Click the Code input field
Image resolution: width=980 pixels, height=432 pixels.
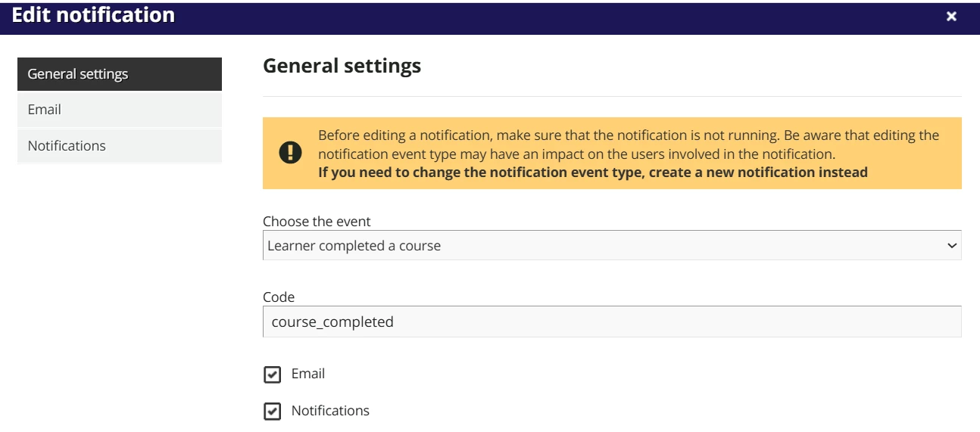coord(611,322)
